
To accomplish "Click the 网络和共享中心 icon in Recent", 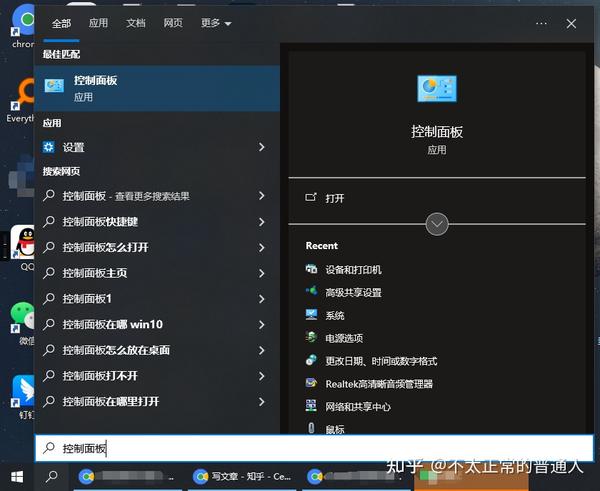I will point(311,406).
